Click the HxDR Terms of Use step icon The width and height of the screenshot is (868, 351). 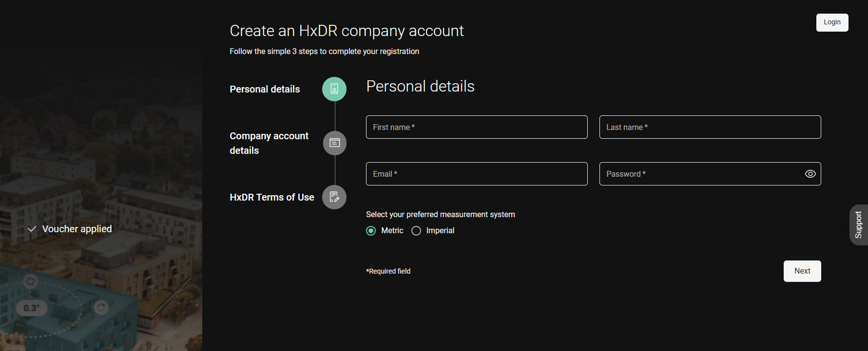(x=334, y=197)
